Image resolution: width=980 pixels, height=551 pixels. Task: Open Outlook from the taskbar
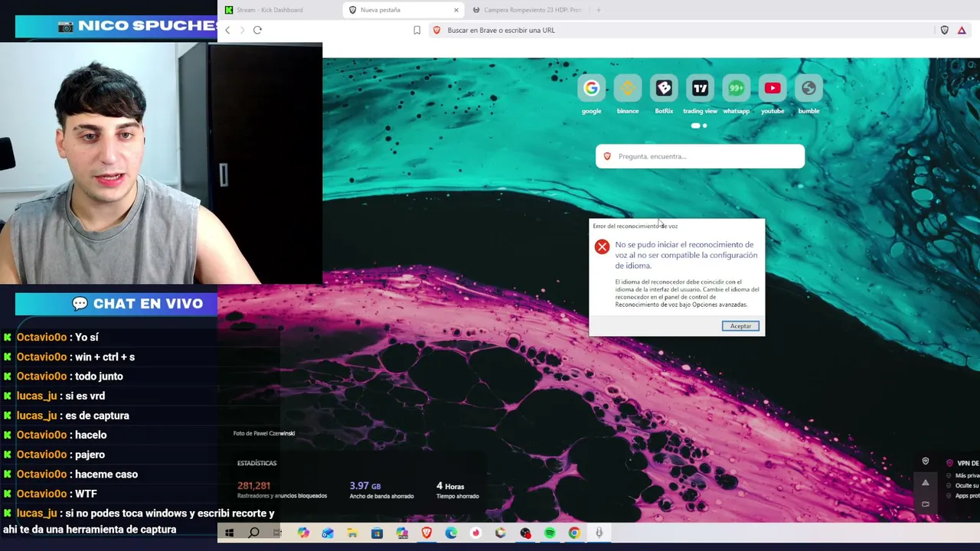pyautogui.click(x=328, y=533)
